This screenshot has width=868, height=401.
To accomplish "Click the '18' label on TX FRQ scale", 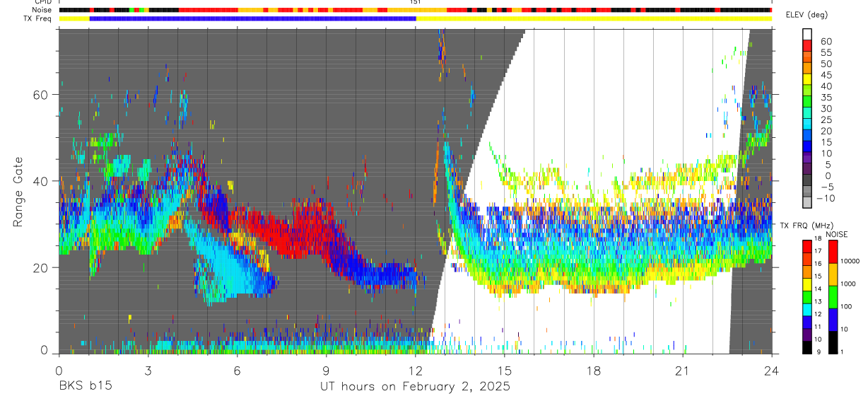I will pos(818,239).
